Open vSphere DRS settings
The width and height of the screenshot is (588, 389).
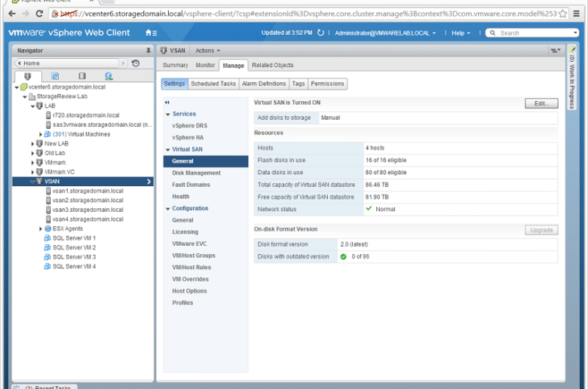click(x=189, y=126)
